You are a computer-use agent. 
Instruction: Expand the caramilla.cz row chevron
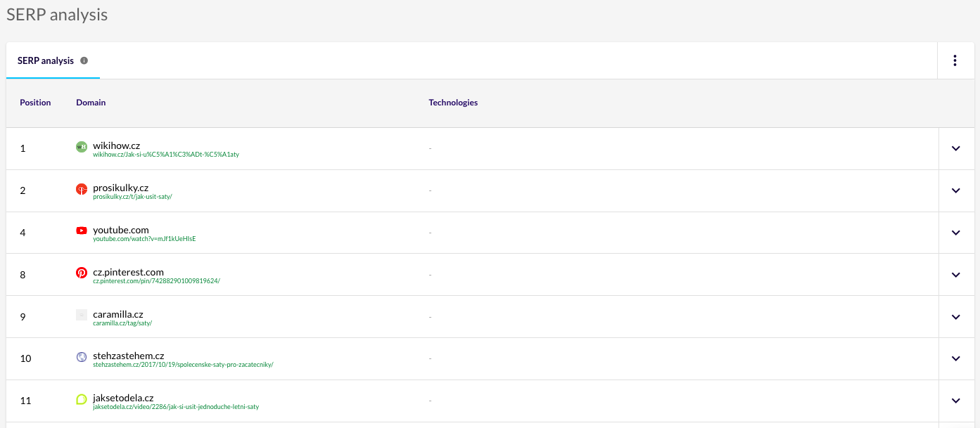click(x=956, y=317)
